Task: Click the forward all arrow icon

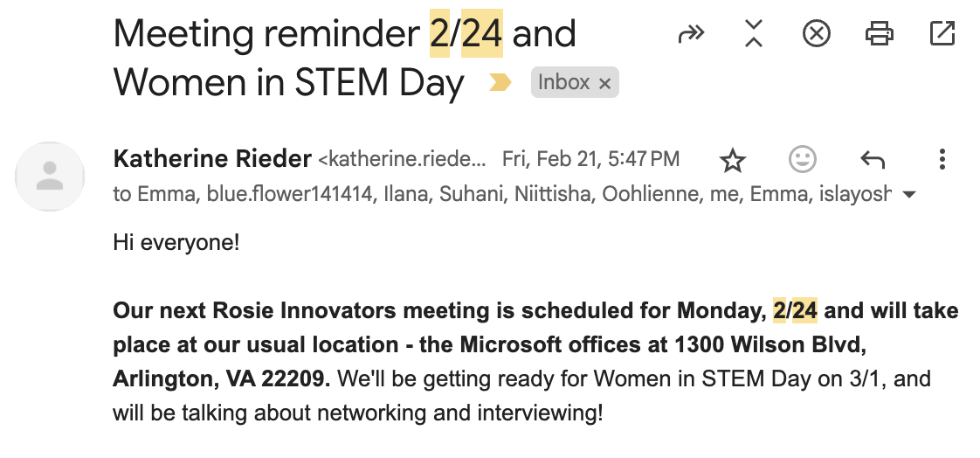Action: point(691,34)
